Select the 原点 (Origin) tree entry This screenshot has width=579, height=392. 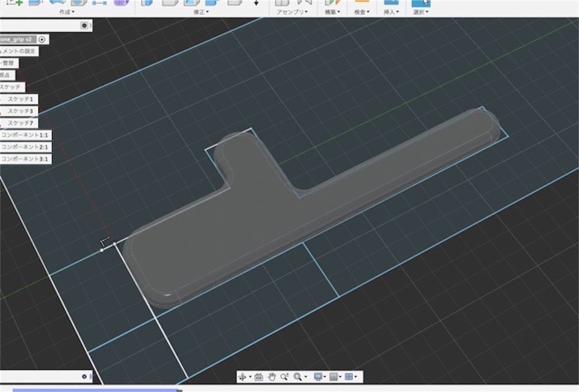coord(6,75)
